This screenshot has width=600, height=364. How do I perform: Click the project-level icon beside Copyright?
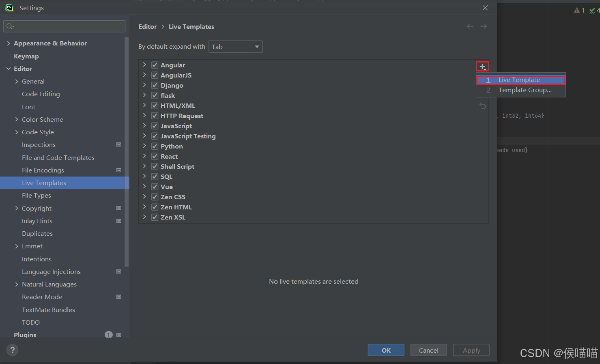coord(119,208)
